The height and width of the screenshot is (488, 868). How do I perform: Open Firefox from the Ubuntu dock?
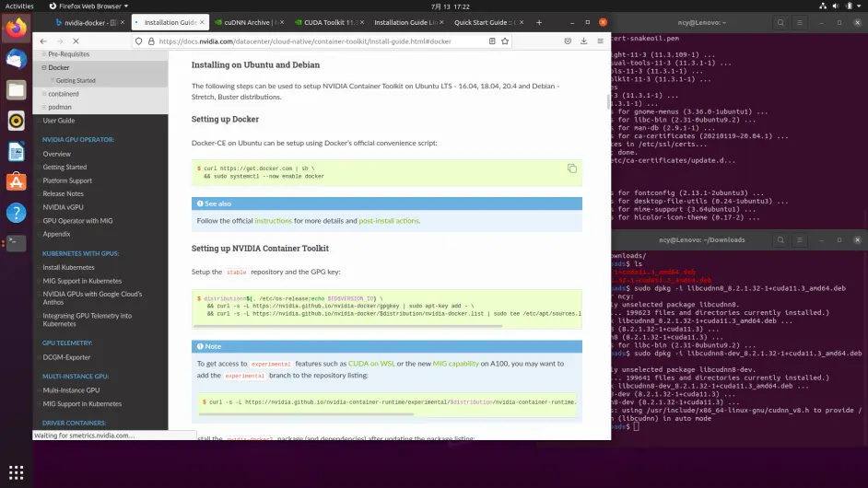click(16, 28)
